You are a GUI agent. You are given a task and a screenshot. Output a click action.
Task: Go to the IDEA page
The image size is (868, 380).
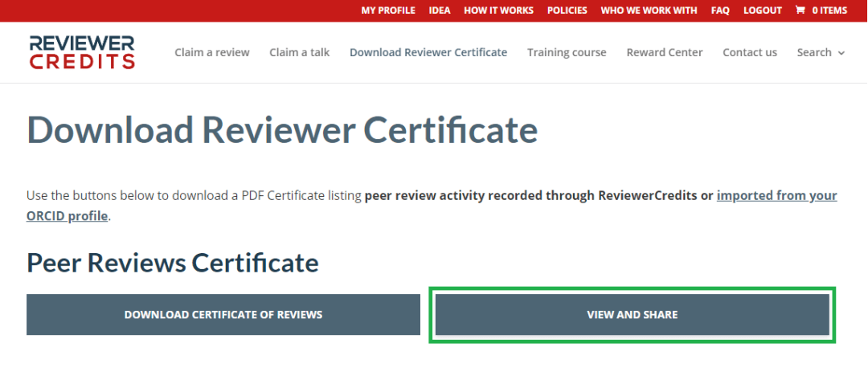pos(440,10)
